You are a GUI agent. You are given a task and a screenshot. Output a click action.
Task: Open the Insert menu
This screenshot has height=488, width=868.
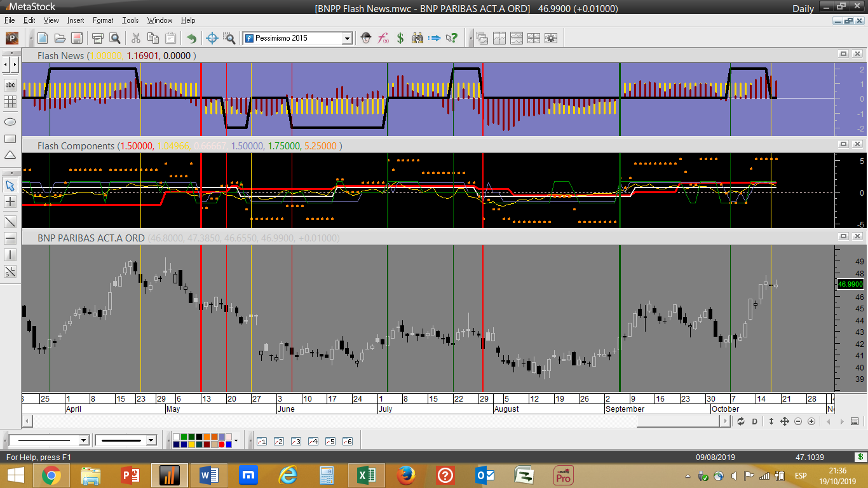point(75,20)
